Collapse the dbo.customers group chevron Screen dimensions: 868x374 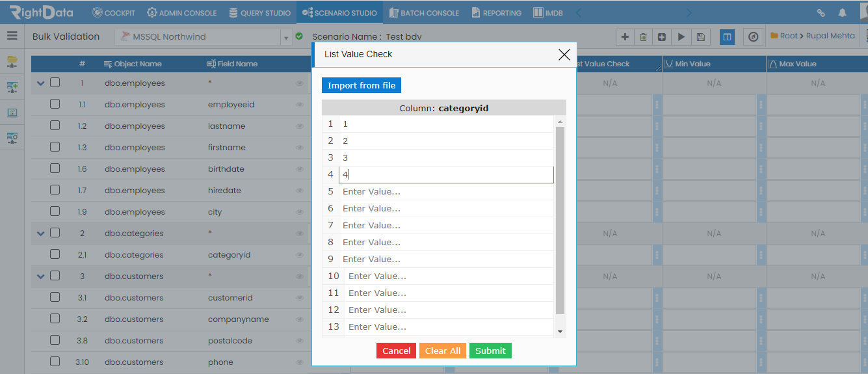41,276
